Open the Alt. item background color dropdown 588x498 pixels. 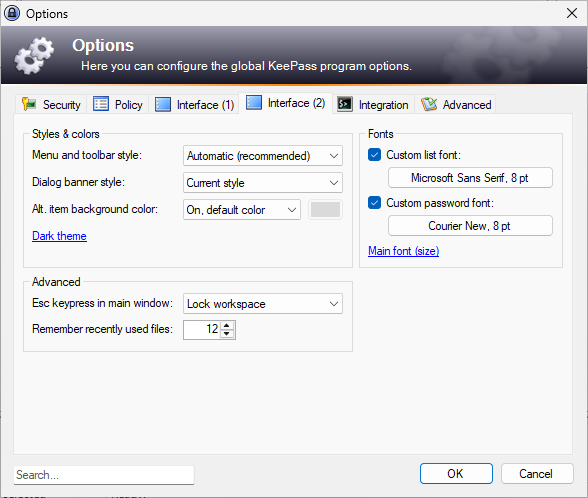(242, 210)
